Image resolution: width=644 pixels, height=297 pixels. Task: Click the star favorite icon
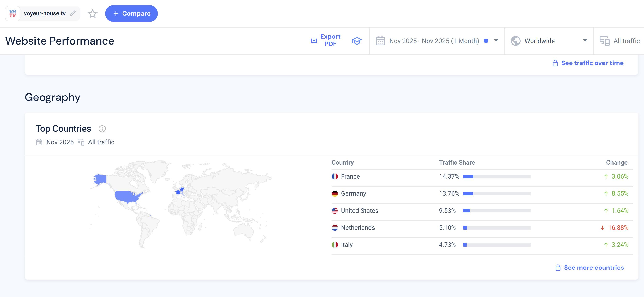point(92,13)
